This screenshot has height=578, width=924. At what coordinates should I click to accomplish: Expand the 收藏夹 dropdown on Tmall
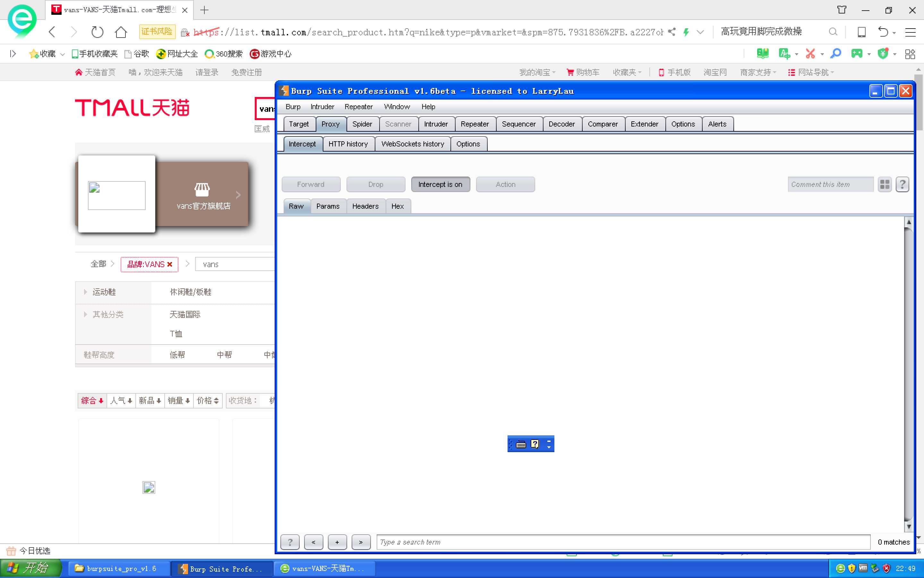(627, 72)
